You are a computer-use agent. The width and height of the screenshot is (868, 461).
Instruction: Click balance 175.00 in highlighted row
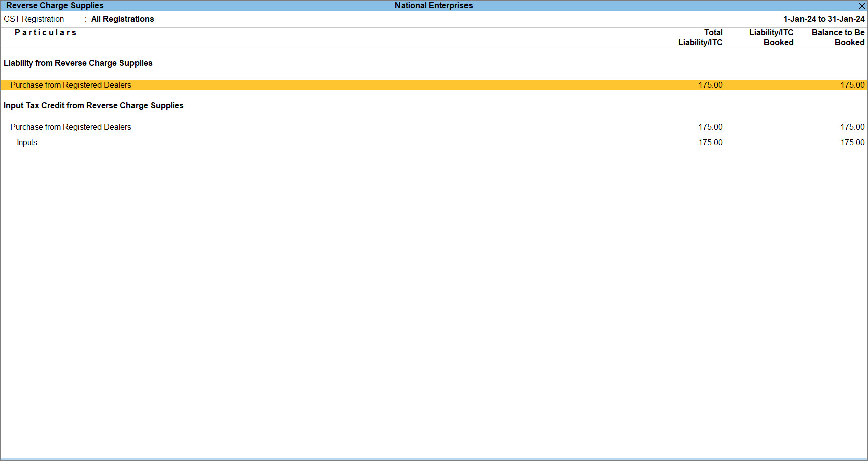(x=852, y=85)
